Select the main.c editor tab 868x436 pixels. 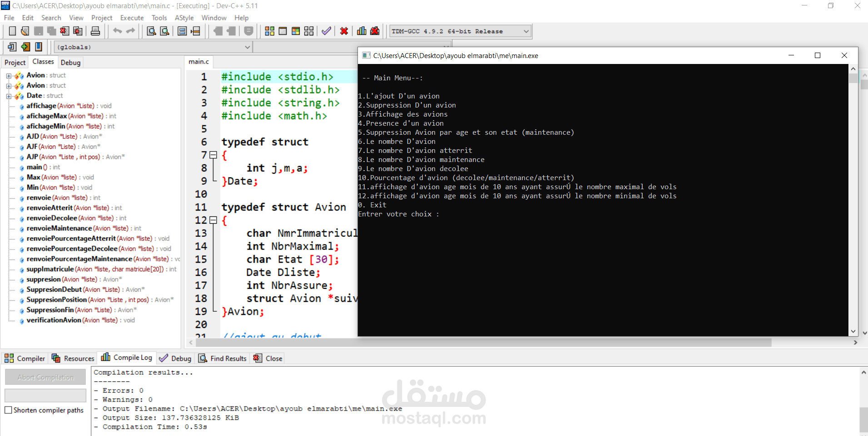198,62
